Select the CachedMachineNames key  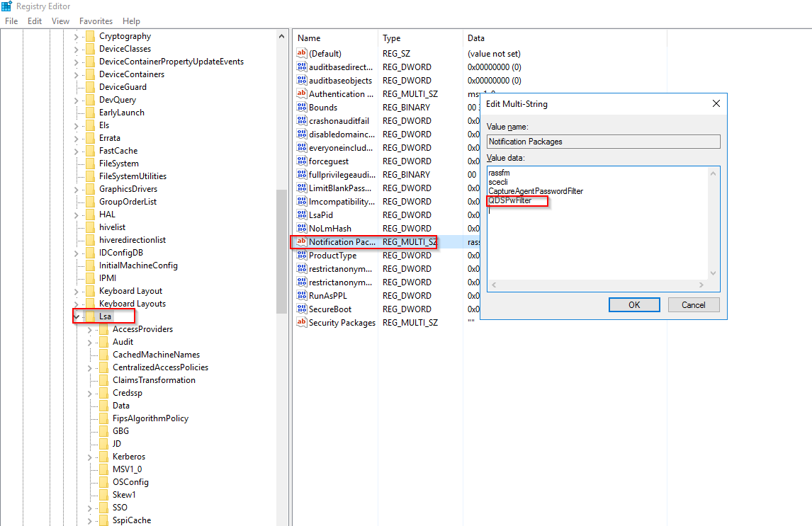click(156, 354)
